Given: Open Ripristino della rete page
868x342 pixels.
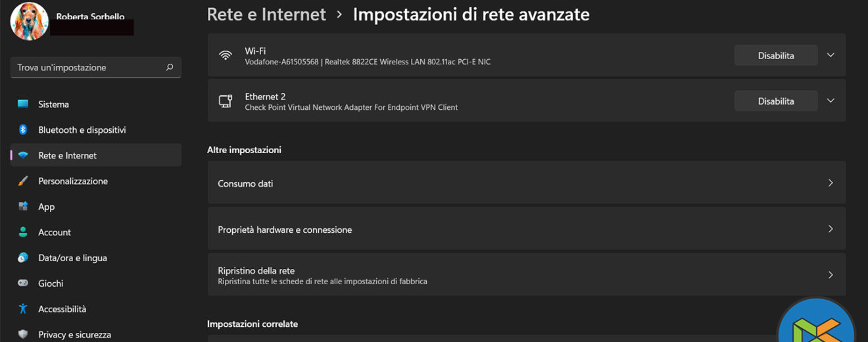Looking at the screenshot, I should click(x=526, y=275).
